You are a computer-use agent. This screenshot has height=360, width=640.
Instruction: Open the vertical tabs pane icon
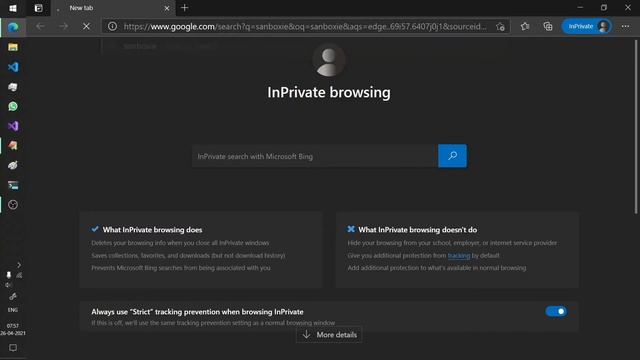point(38,8)
